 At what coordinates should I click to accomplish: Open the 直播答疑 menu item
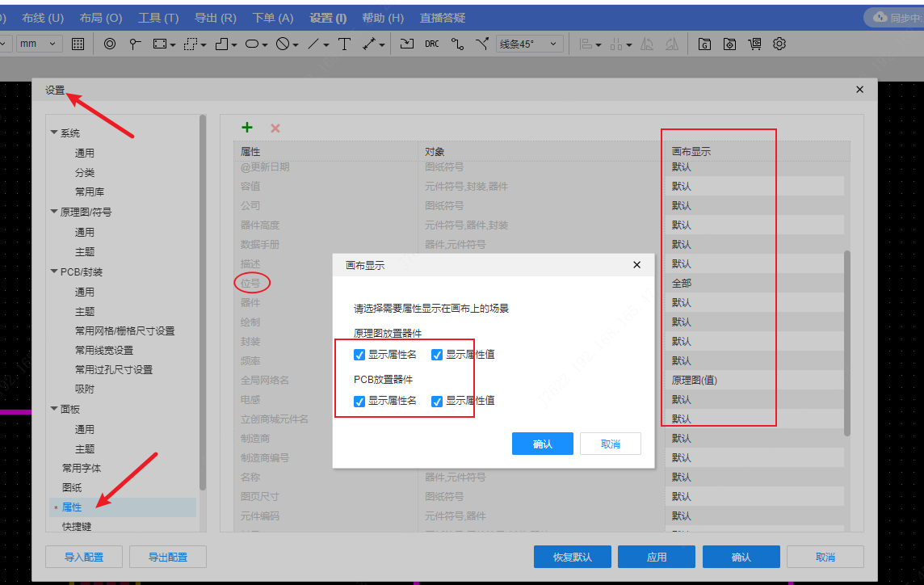(443, 18)
